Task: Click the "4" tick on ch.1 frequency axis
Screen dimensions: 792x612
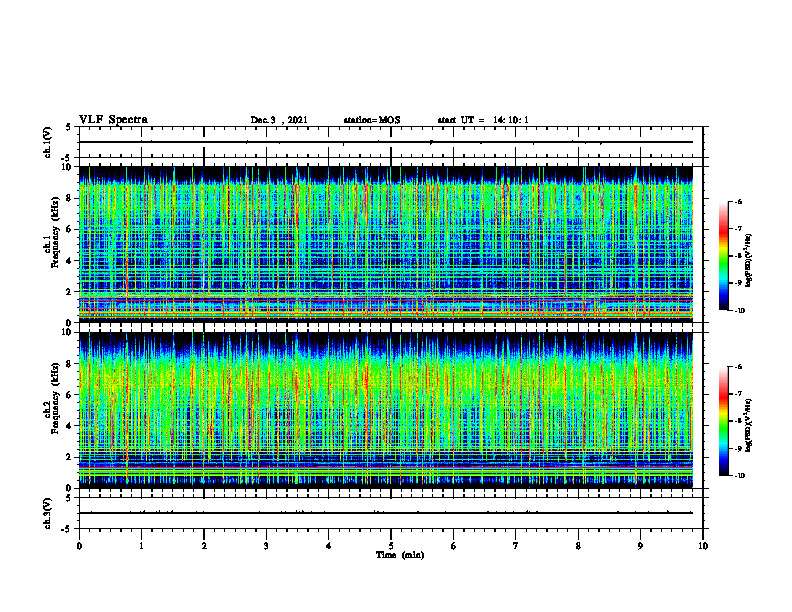Action: [69, 261]
